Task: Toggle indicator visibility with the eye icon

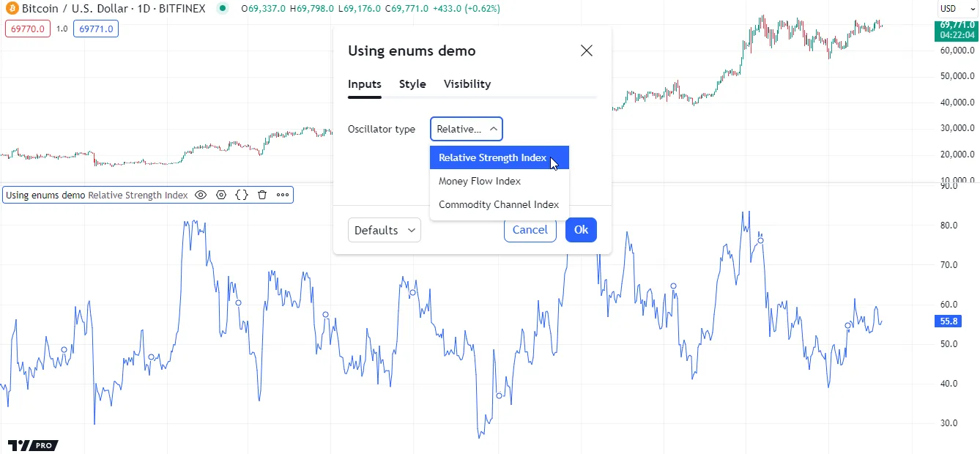Action: (201, 196)
